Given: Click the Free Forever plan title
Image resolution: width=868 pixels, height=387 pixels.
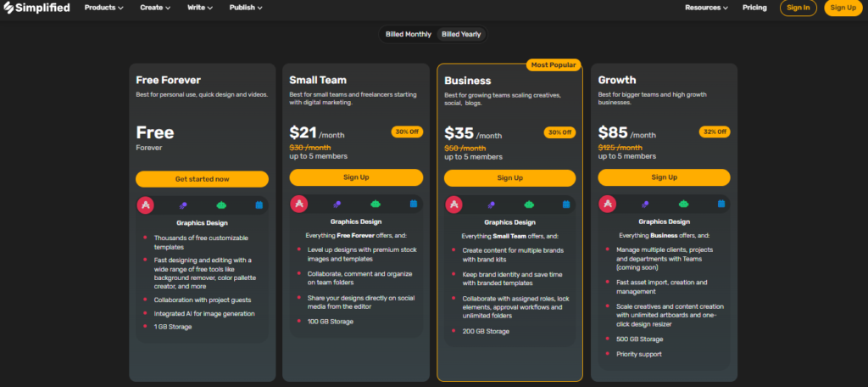Looking at the screenshot, I should (x=169, y=81).
